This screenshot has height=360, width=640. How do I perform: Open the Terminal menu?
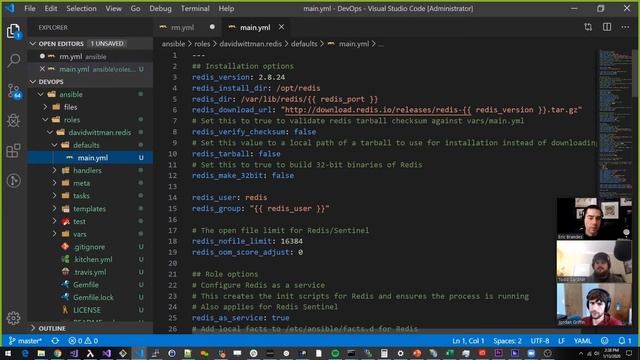pos(195,8)
